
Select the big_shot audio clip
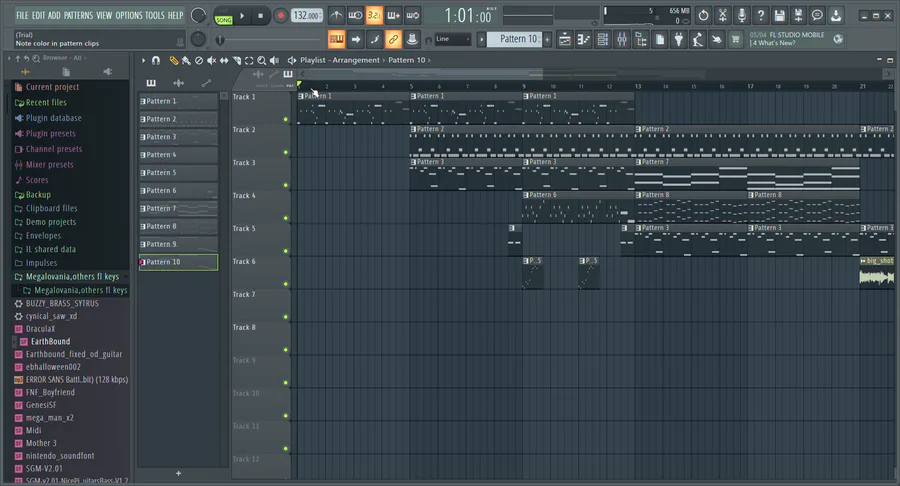pyautogui.click(x=876, y=273)
